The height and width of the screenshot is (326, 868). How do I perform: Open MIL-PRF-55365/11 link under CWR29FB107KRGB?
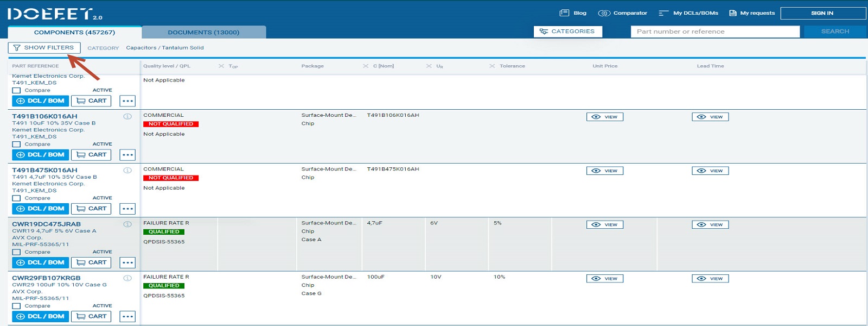(x=41, y=298)
